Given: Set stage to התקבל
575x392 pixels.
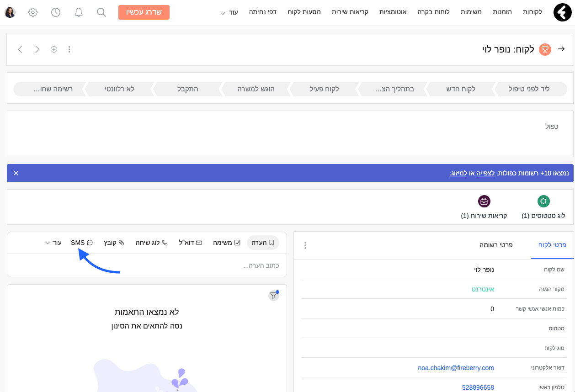Looking at the screenshot, I should [188, 89].
